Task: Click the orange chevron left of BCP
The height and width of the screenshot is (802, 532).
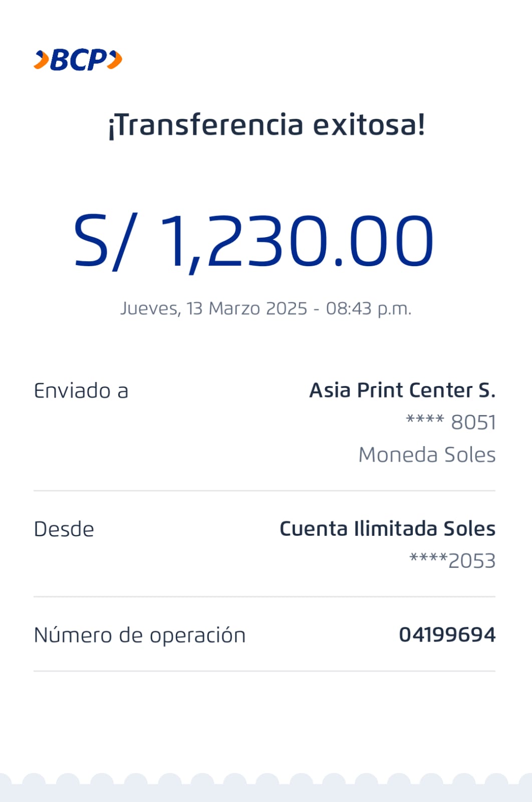Action: 41,60
